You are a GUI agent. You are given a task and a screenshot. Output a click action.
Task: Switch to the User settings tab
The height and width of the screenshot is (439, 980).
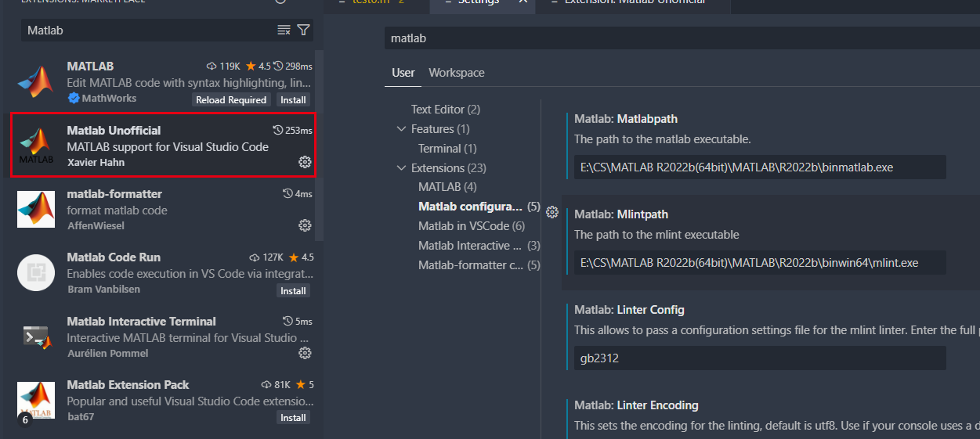[403, 73]
